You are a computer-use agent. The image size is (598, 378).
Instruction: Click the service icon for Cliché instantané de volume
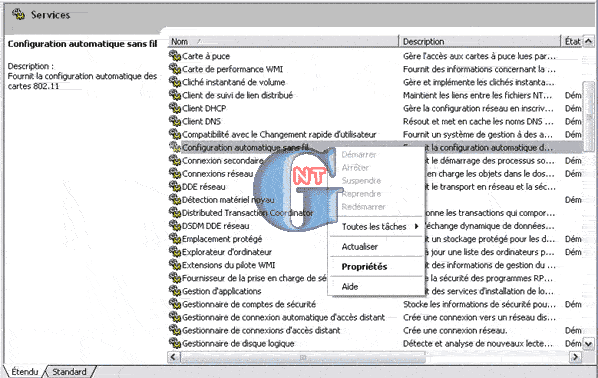pyautogui.click(x=175, y=82)
